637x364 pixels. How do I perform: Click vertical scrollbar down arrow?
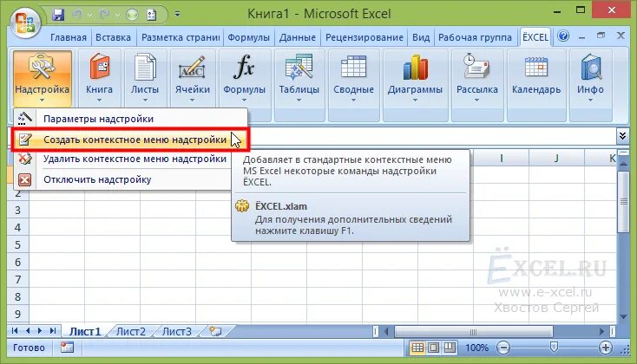(623, 316)
